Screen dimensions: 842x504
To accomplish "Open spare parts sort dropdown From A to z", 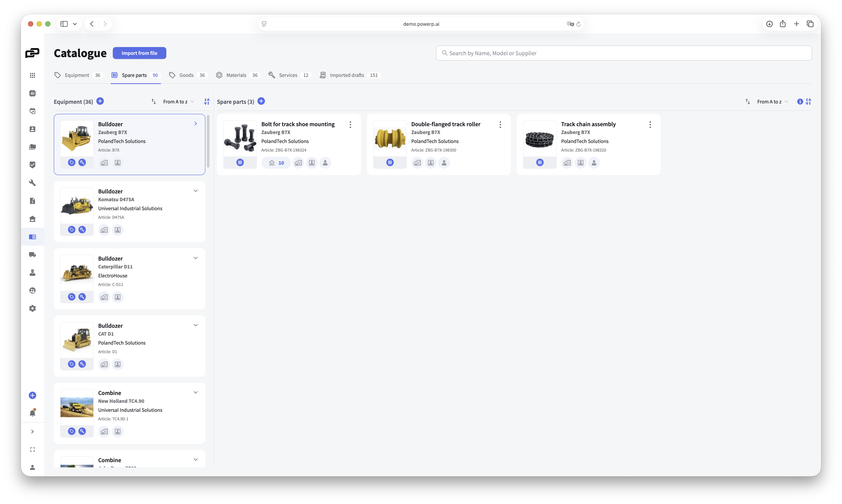I will point(773,102).
